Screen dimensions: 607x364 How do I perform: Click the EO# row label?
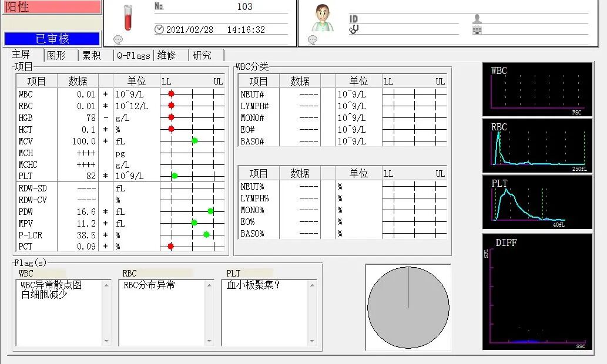click(248, 130)
